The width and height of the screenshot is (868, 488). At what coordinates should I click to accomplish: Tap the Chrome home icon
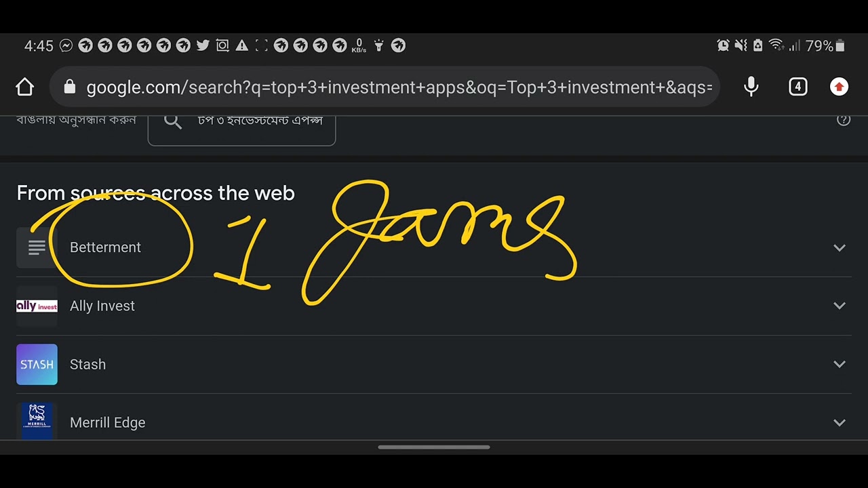pos(24,87)
